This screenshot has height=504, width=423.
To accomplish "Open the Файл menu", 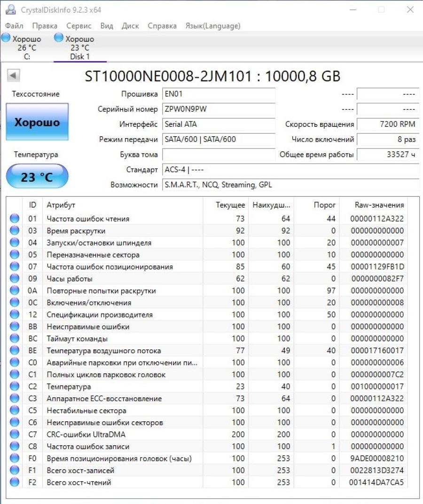I will (x=14, y=26).
